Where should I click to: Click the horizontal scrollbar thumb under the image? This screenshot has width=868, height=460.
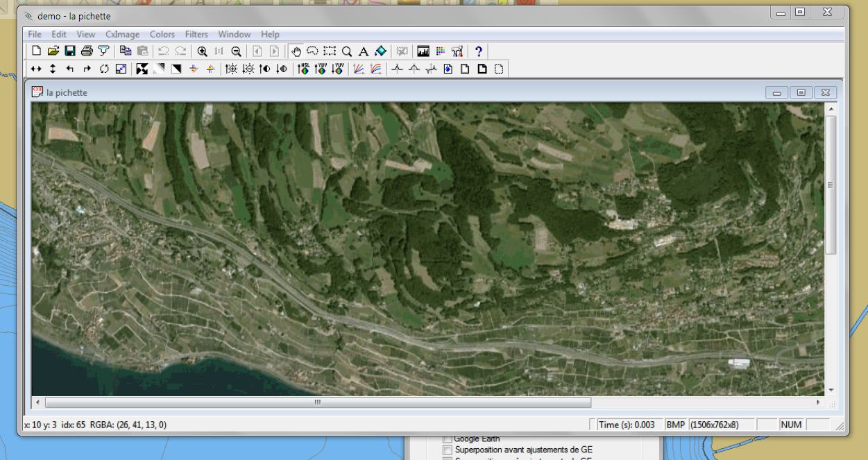318,402
